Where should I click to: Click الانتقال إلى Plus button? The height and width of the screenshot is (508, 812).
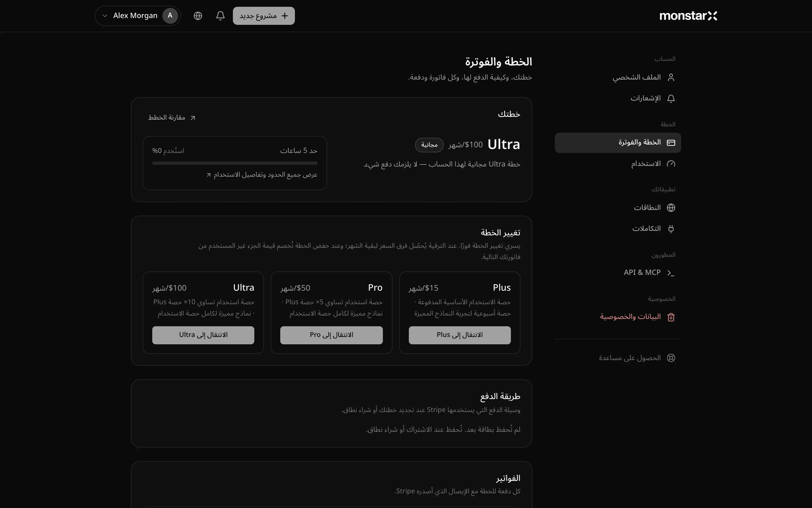click(x=460, y=335)
